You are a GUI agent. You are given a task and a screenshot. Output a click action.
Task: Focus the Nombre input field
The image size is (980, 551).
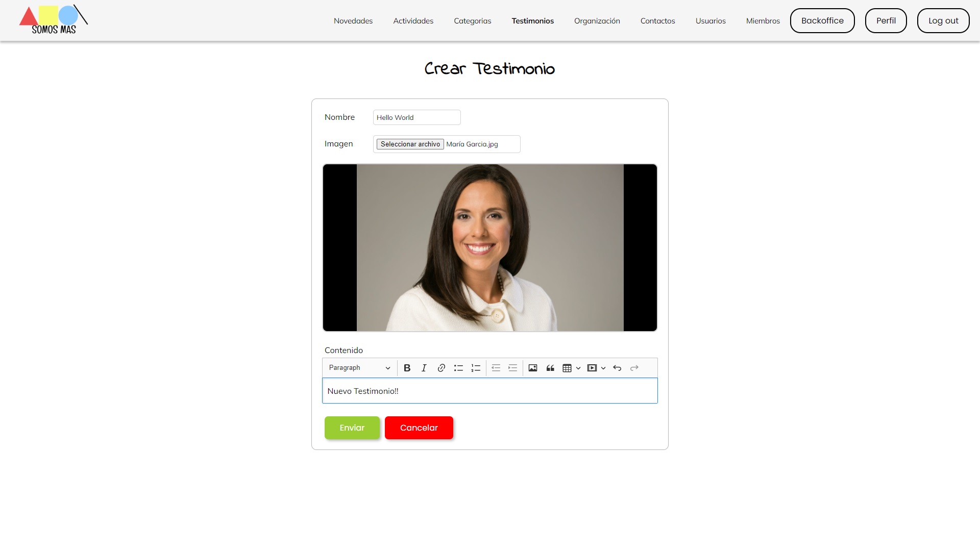pos(417,117)
